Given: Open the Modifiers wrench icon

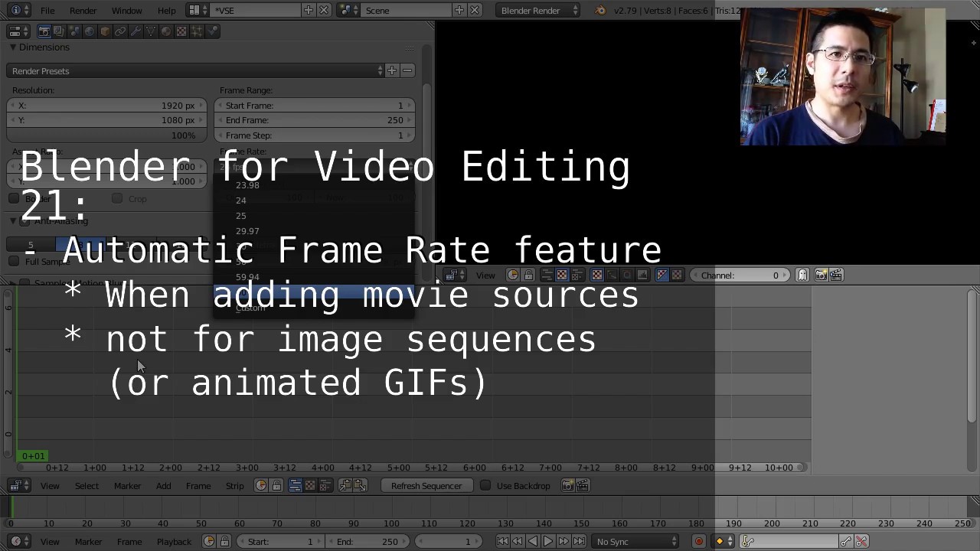Looking at the screenshot, I should [136, 31].
